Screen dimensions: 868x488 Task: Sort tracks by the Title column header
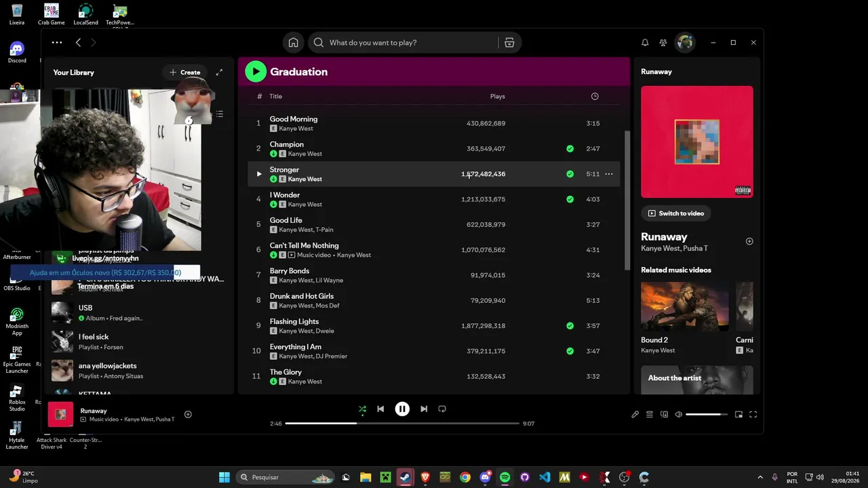tap(275, 96)
